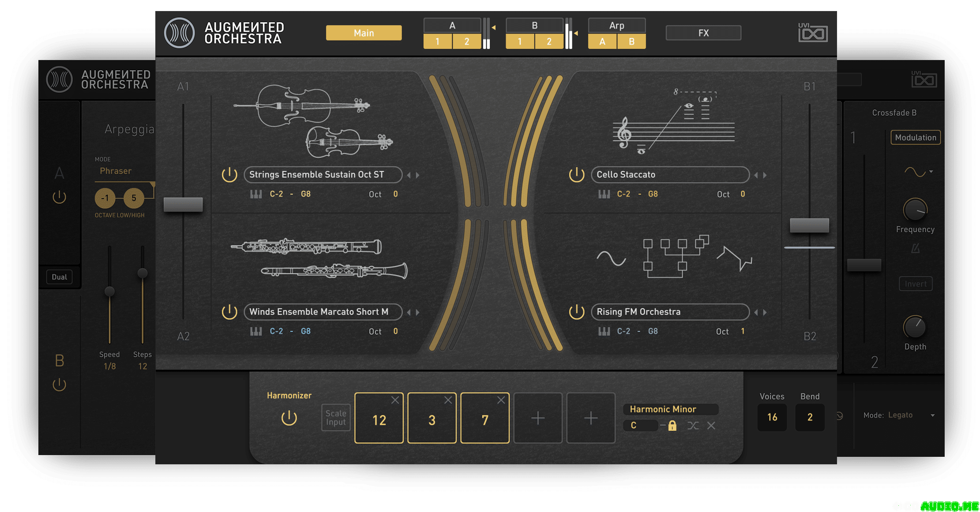Click the Voices value 16
This screenshot has height=512, width=980.
click(x=772, y=417)
